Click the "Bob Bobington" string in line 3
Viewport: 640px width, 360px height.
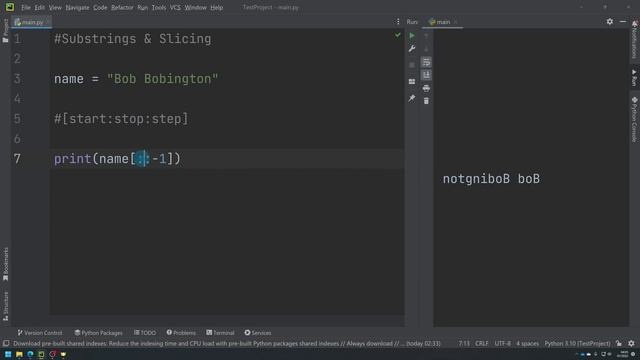click(162, 79)
